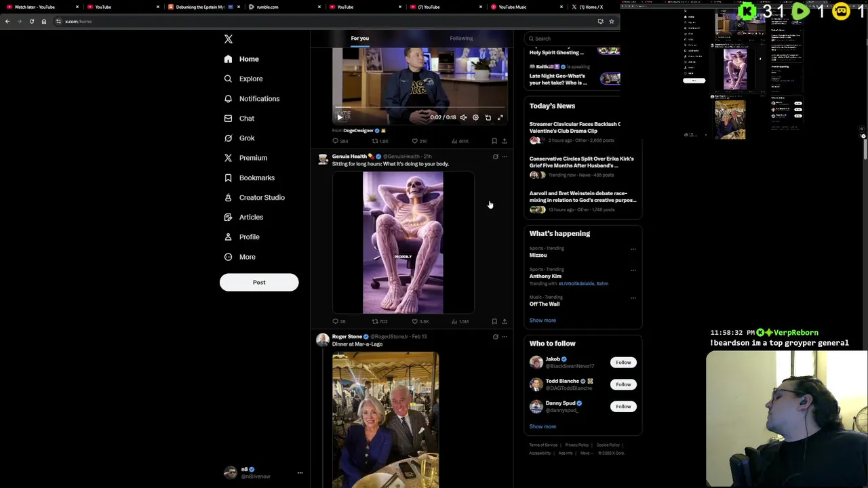Go back with the browser back arrow

tap(7, 21)
